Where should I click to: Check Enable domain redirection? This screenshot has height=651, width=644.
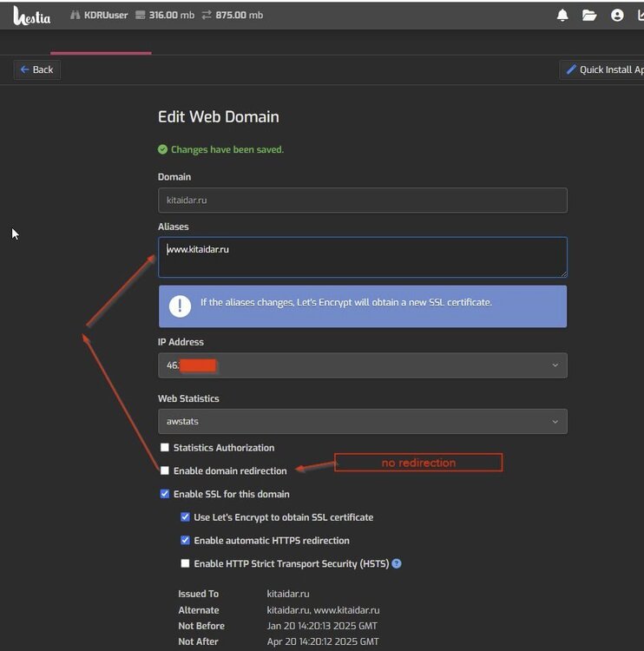(x=165, y=470)
